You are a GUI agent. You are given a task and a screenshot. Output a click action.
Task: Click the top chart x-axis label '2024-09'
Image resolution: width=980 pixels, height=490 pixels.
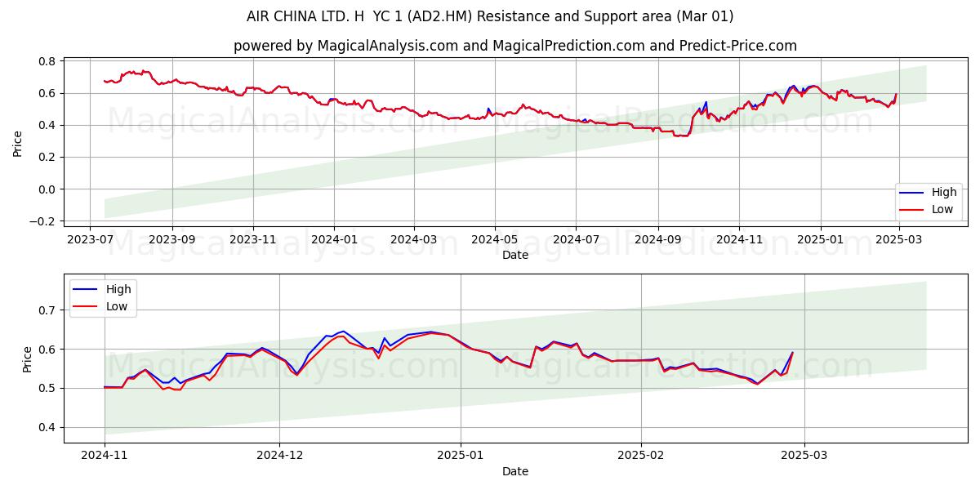point(657,240)
